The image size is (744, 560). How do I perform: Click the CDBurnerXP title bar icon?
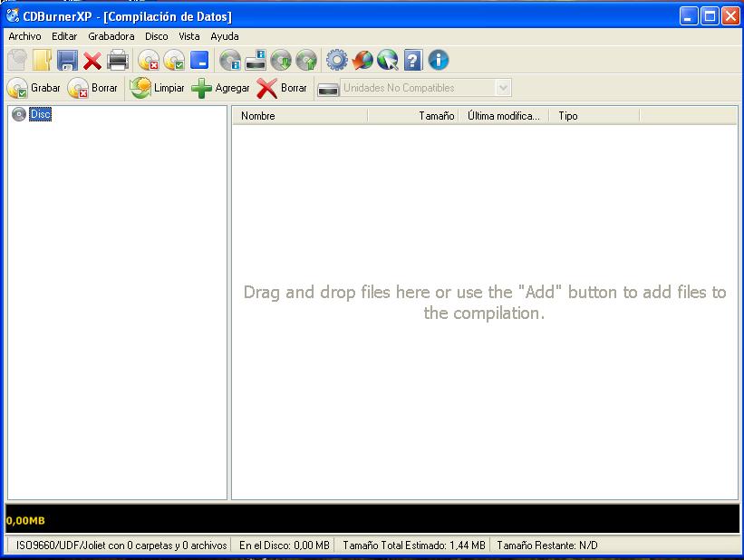13,15
